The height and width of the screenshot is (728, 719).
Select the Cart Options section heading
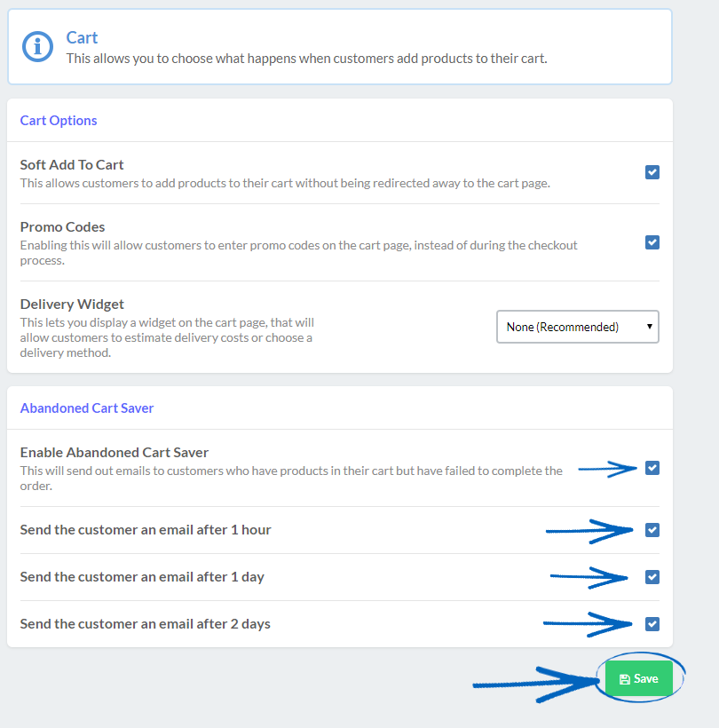pos(59,120)
